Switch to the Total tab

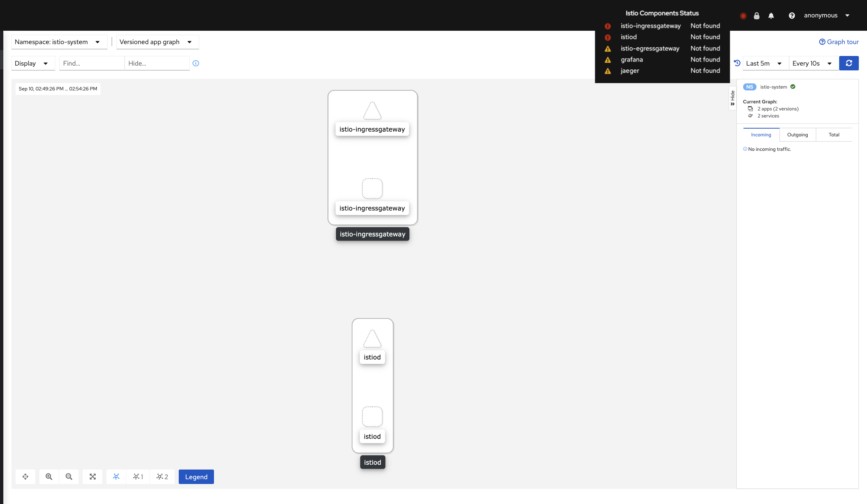click(x=834, y=135)
